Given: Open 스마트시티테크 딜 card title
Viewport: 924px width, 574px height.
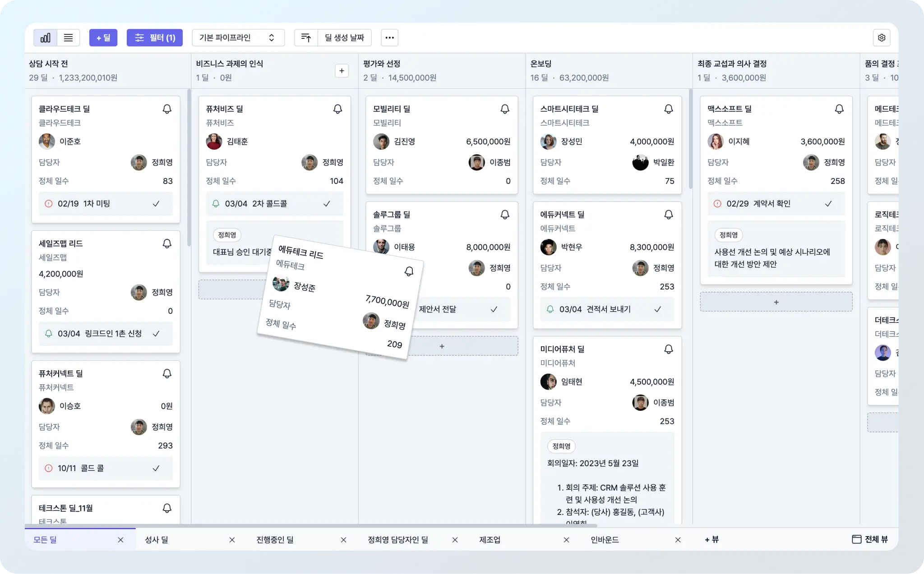Looking at the screenshot, I should click(x=569, y=109).
